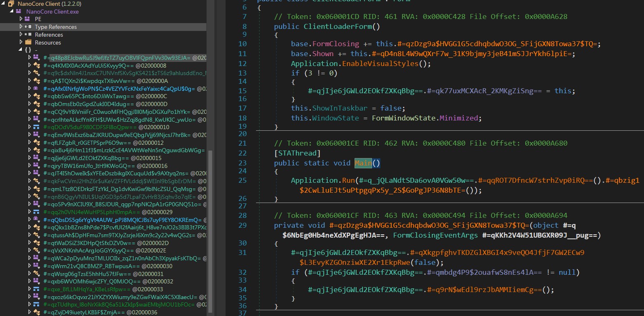The image size is (644, 316).
Task: Click the Shown event on line 11
Action: point(323,54)
